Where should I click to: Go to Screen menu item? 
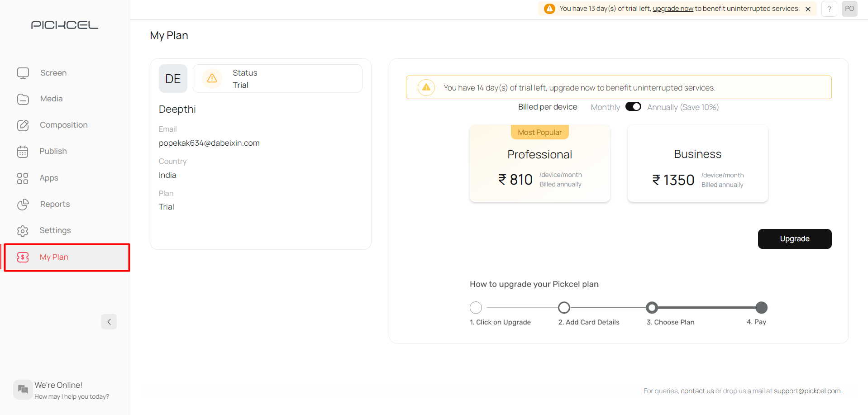tap(53, 73)
